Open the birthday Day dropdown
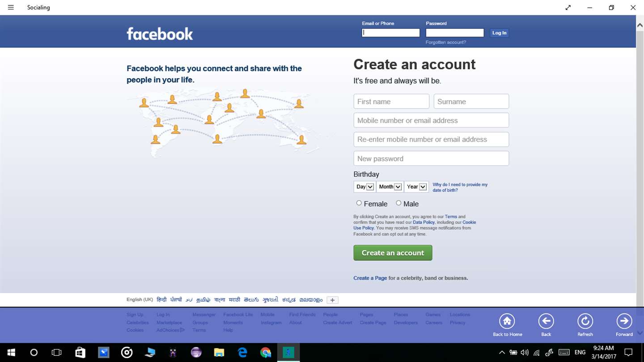 point(364,187)
